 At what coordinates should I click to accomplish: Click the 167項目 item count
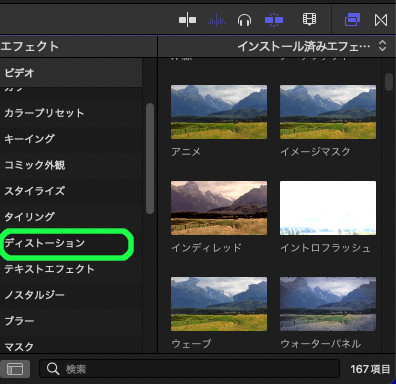[370, 369]
